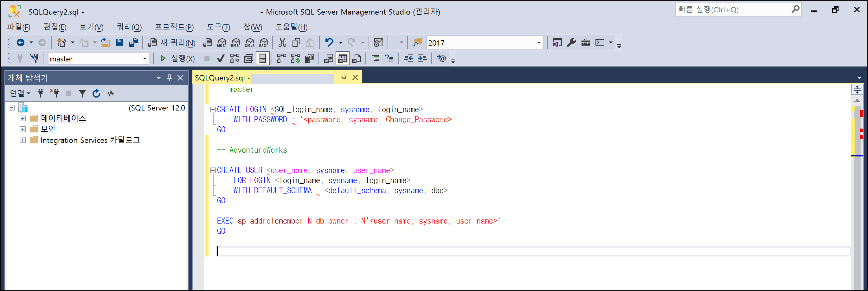Uncomment the selected lines
Viewport: 868px width, 291px height.
tap(389, 59)
